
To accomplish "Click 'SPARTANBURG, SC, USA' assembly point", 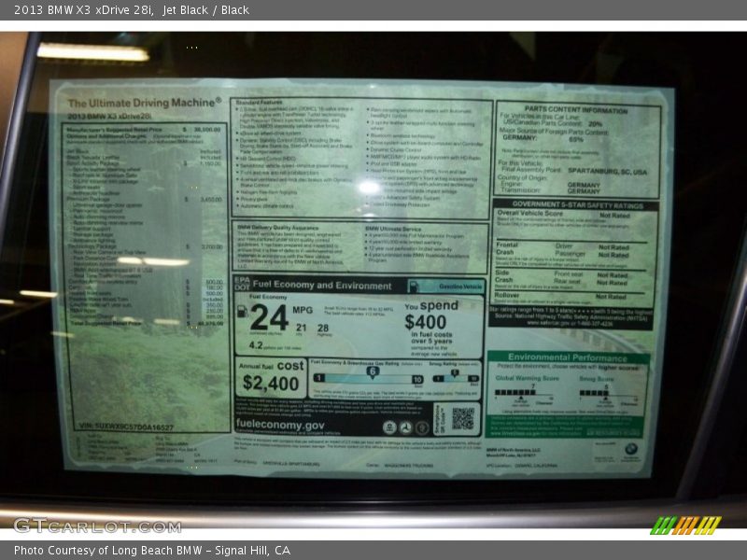I will pos(608,172).
